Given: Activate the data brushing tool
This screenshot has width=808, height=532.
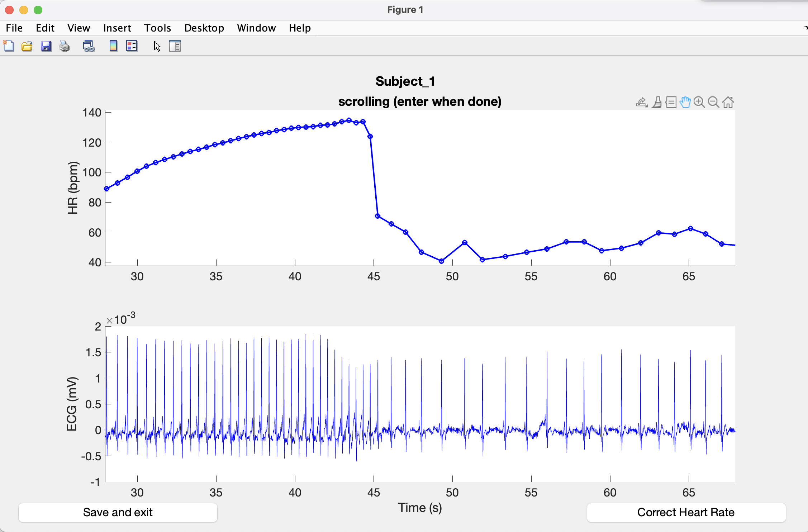Looking at the screenshot, I should [x=657, y=103].
